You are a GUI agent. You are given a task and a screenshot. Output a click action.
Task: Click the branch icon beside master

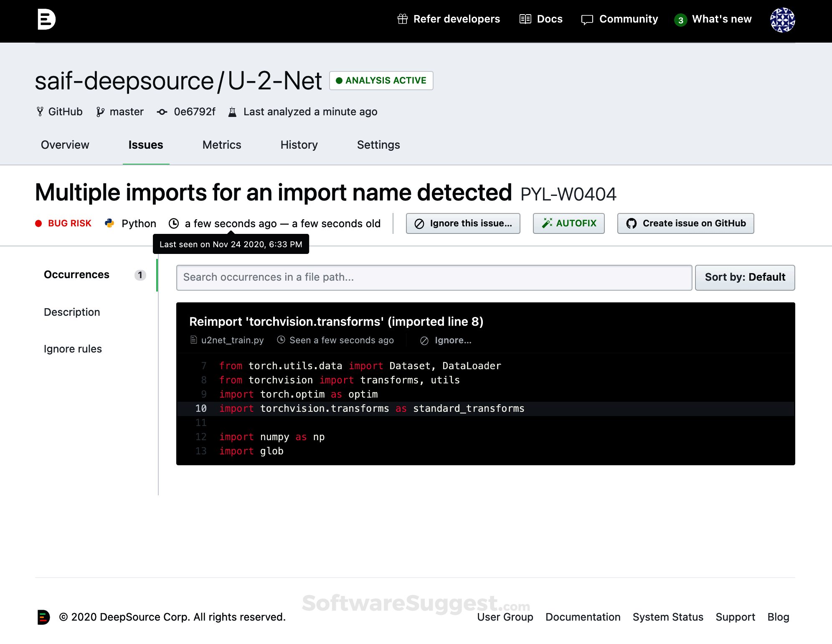pos(100,112)
